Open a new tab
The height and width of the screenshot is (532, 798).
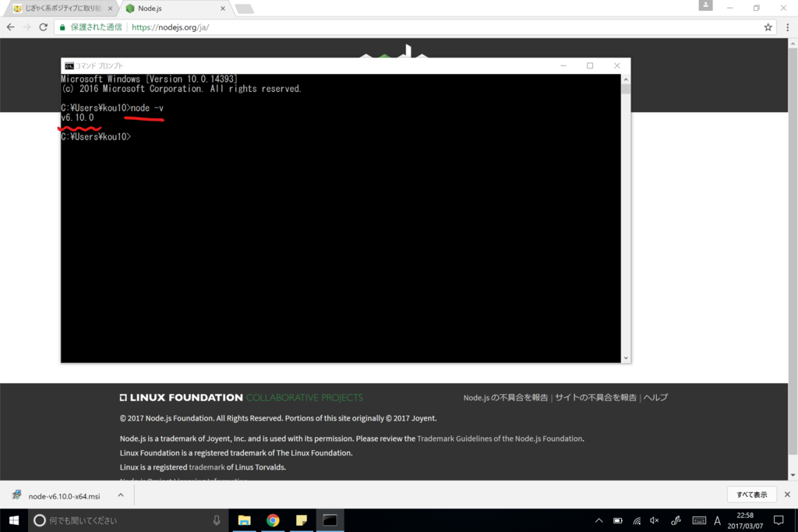pos(244,9)
